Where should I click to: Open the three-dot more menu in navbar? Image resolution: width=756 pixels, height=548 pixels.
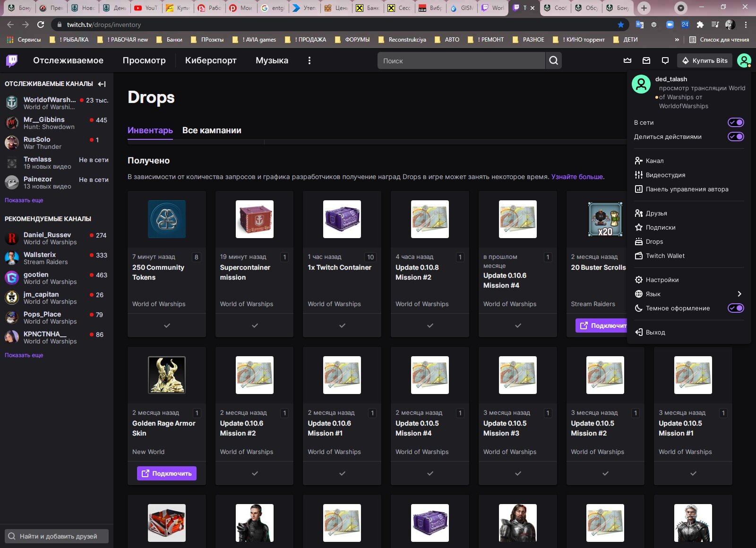[309, 60]
